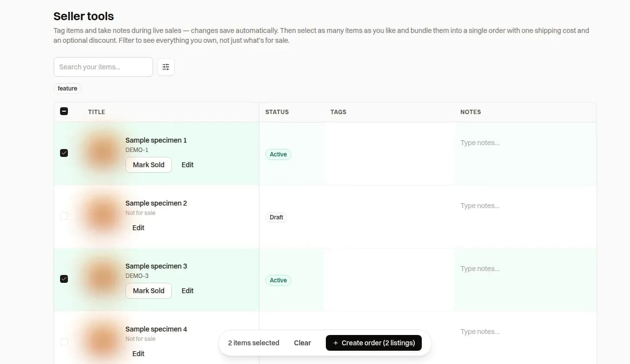Click the Active status badge for Sample specimen 3

click(x=278, y=280)
